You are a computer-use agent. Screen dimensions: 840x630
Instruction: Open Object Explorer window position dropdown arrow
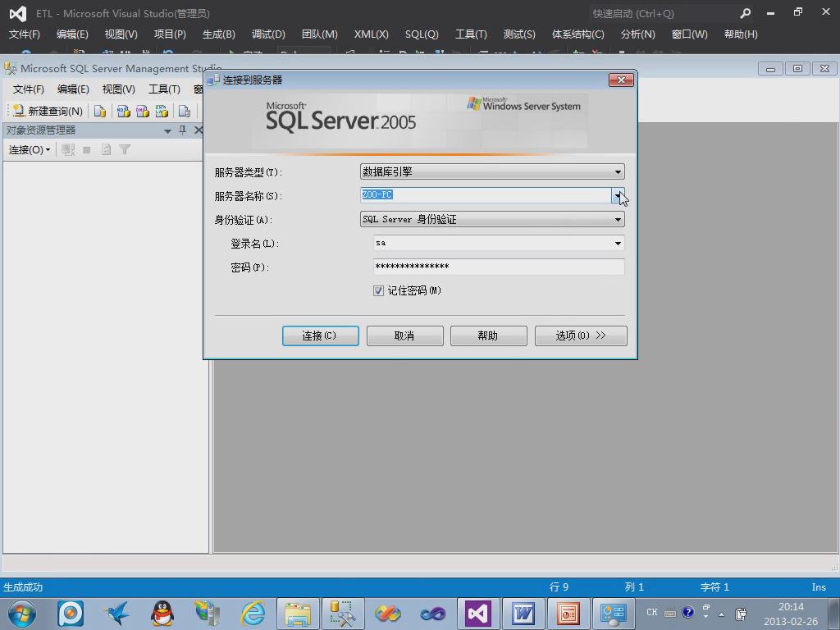[x=167, y=130]
